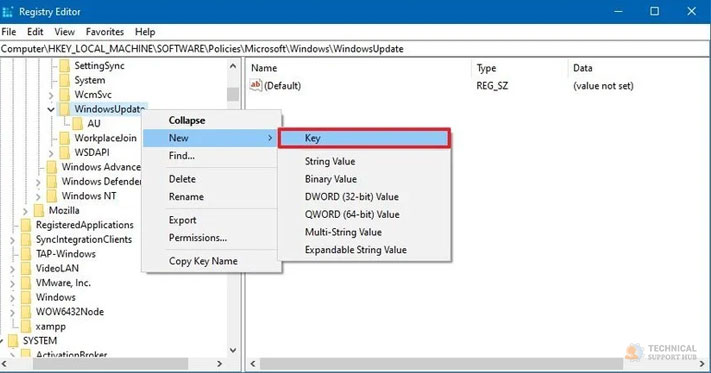Screen dimensions: 711x373
Task: Choose Expandable String Value
Action: coord(364,250)
